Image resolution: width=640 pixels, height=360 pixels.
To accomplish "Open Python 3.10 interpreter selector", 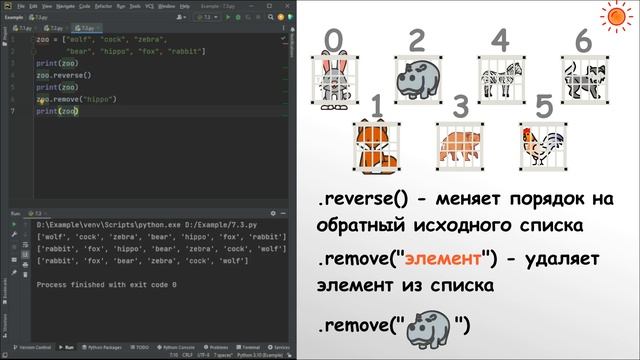I will 260,356.
